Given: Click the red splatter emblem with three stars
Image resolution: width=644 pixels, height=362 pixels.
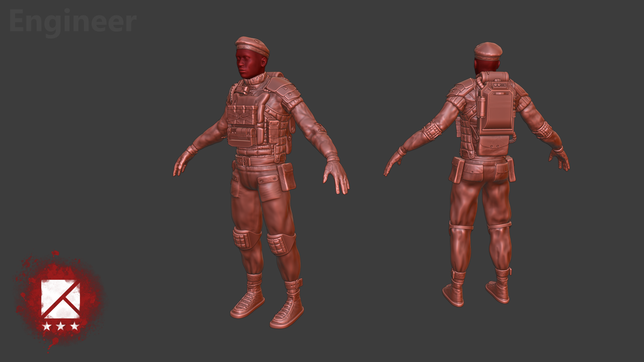Looking at the screenshot, I should (x=60, y=301).
